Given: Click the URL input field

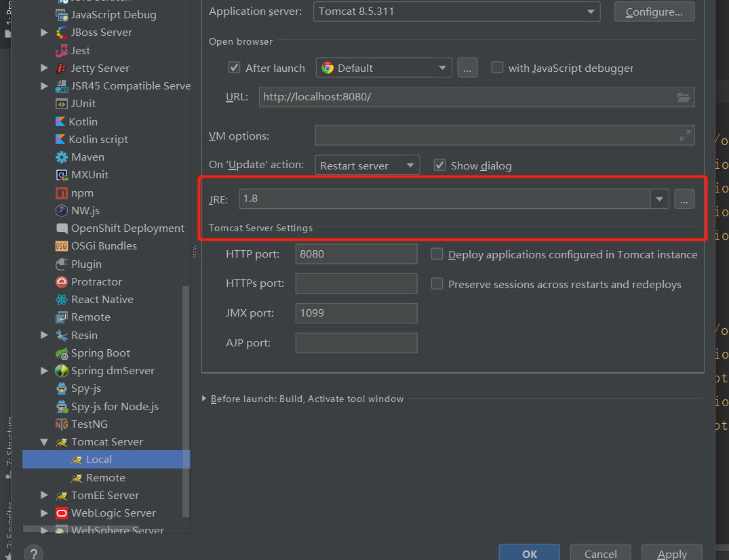Looking at the screenshot, I should tap(477, 97).
